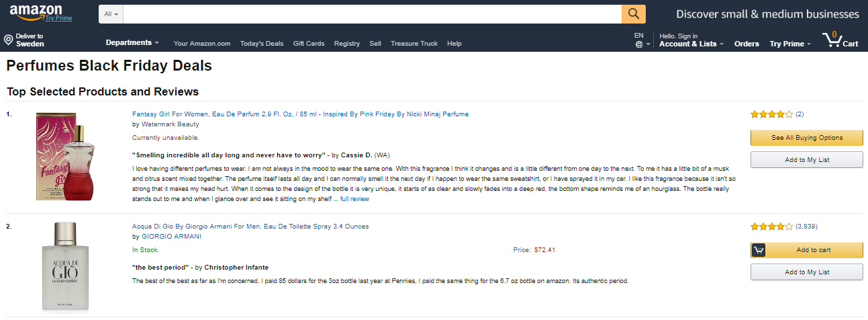Click star rating of Fantasy Girl perfume
The image size is (868, 320).
tap(771, 114)
